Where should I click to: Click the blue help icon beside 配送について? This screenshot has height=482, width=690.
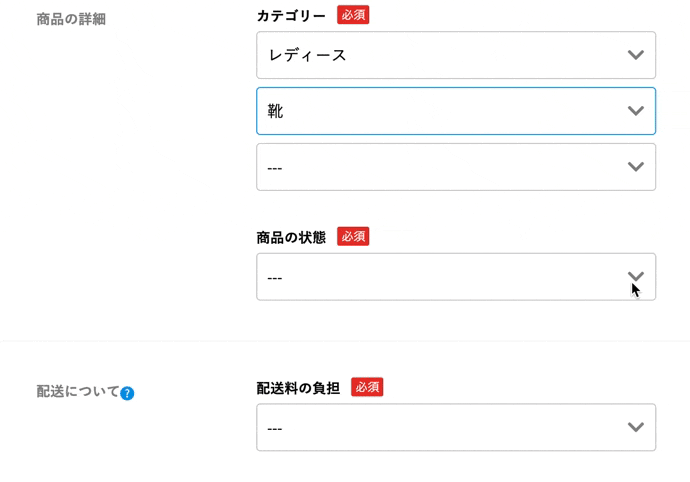point(127,393)
